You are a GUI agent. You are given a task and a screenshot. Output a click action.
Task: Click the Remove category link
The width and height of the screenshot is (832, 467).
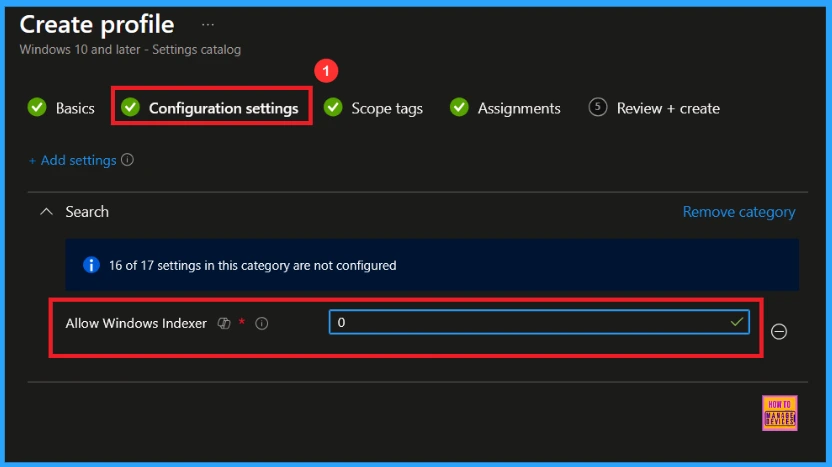[x=739, y=212]
